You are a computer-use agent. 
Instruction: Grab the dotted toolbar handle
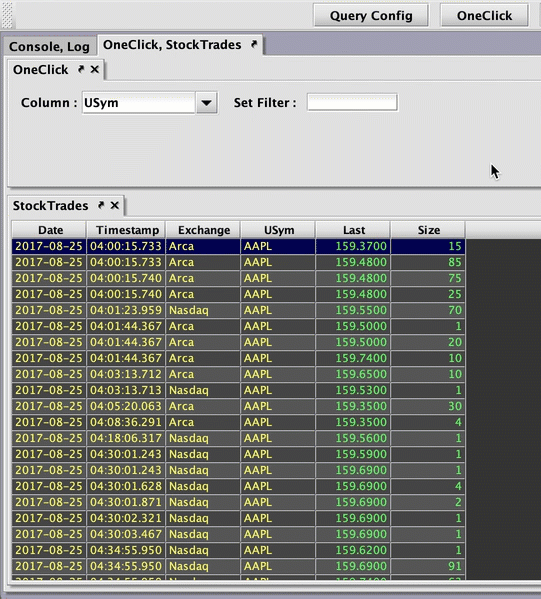tap(7, 15)
